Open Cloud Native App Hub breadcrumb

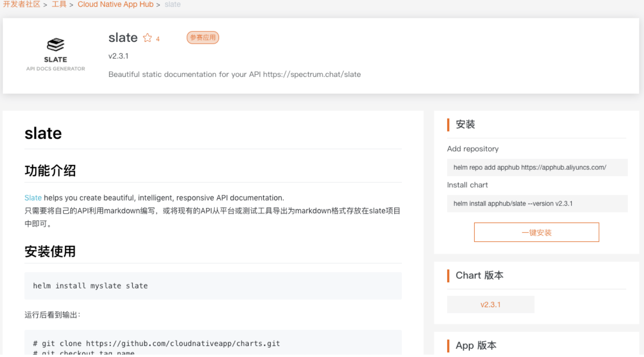pyautogui.click(x=115, y=4)
